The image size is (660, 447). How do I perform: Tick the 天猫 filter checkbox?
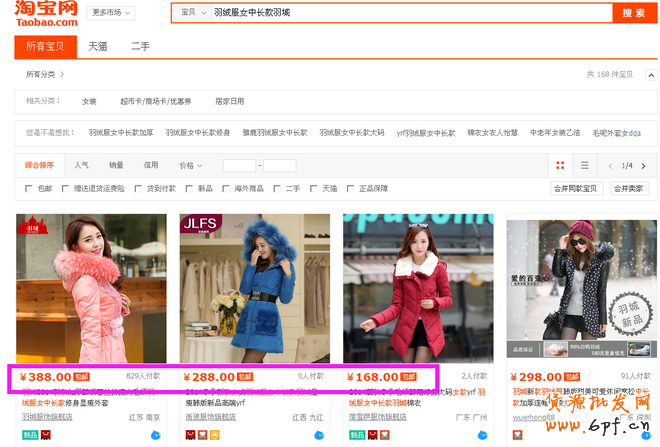pos(315,188)
